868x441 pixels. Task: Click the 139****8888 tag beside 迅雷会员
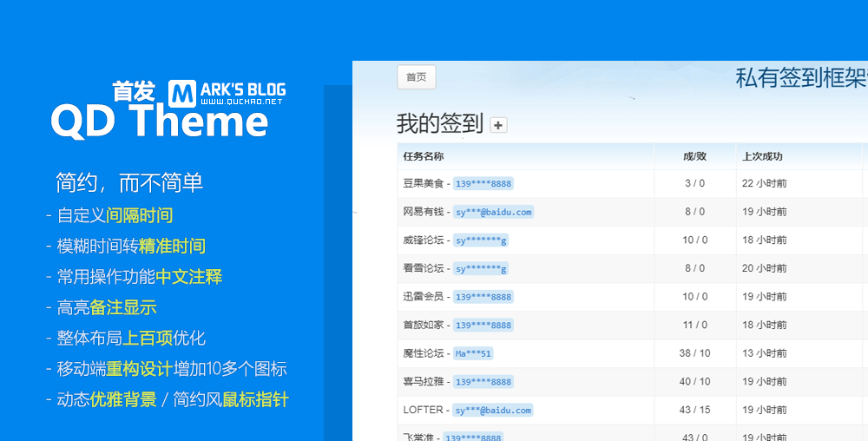[x=483, y=297]
